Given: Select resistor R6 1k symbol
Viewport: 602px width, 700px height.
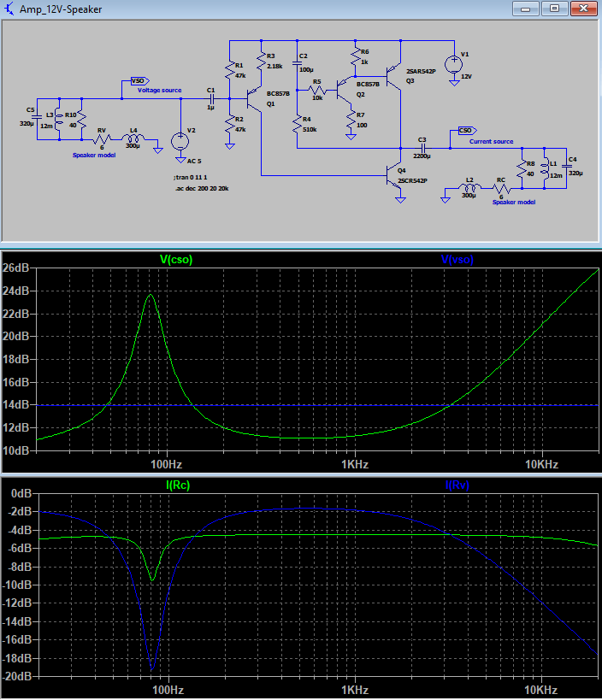Looking at the screenshot, I should pos(356,56).
